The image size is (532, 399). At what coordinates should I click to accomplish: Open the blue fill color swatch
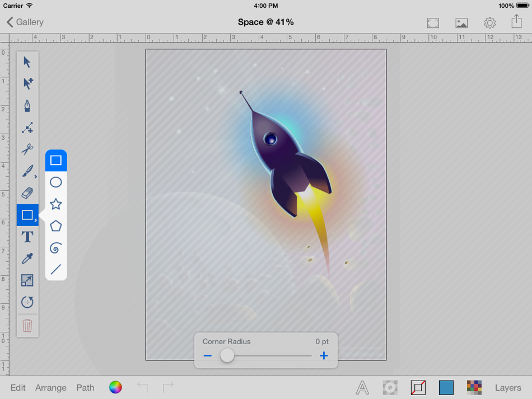tap(446, 387)
